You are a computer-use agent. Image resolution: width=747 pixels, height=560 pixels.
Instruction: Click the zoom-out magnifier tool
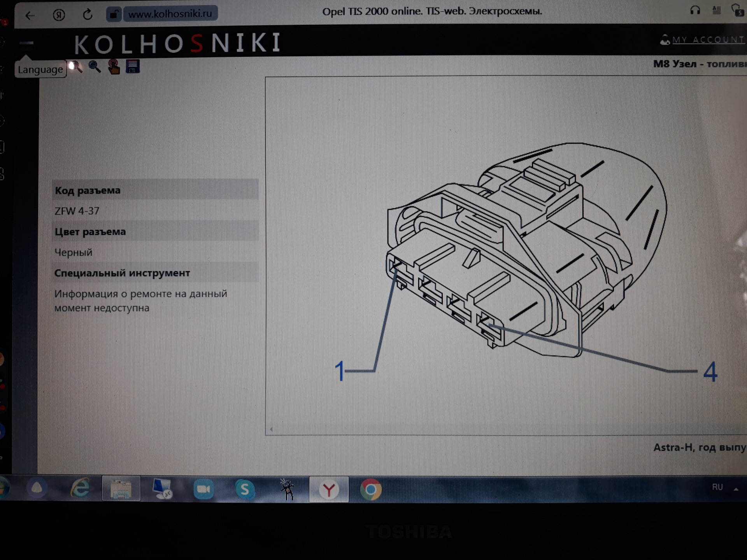point(95,67)
